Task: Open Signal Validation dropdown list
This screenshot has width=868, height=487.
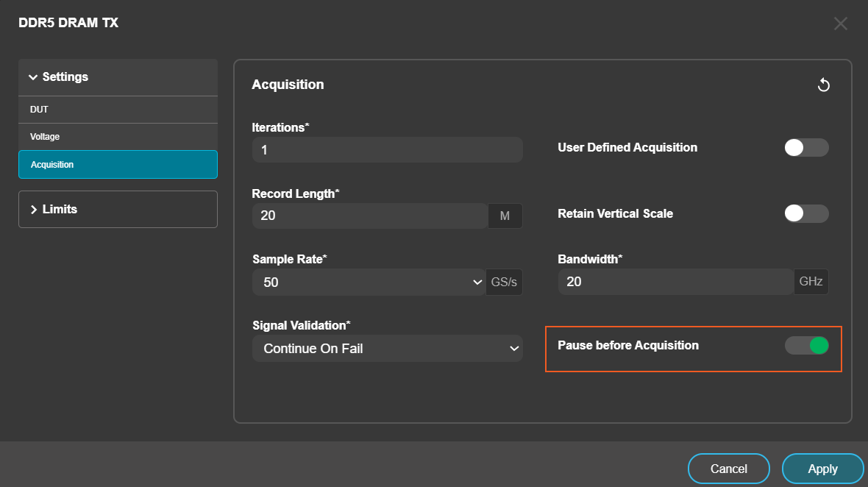Action: pyautogui.click(x=387, y=349)
